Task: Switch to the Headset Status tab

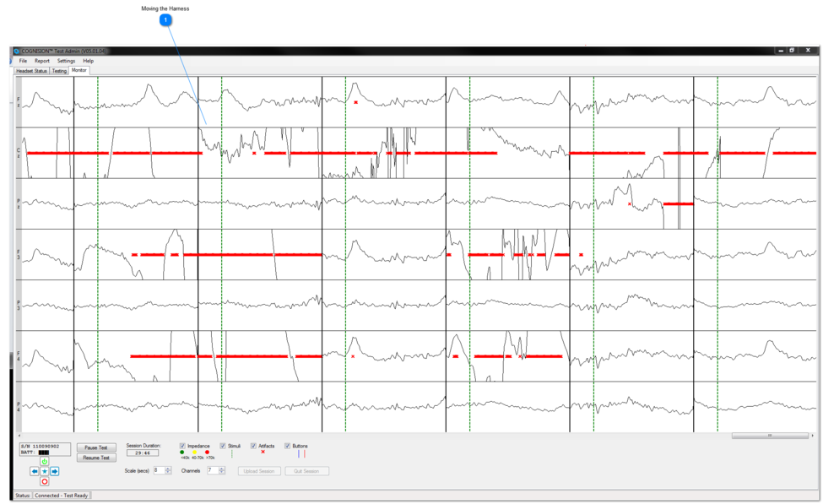Action: click(x=32, y=71)
